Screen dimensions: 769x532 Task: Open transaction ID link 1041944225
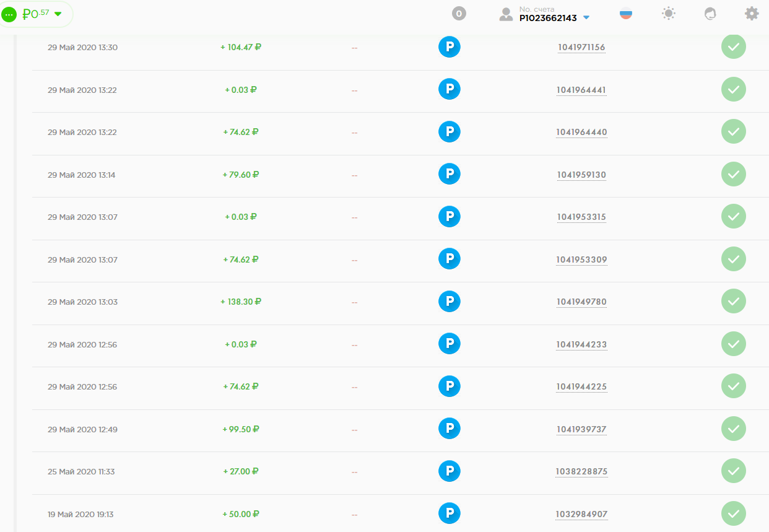[581, 386]
